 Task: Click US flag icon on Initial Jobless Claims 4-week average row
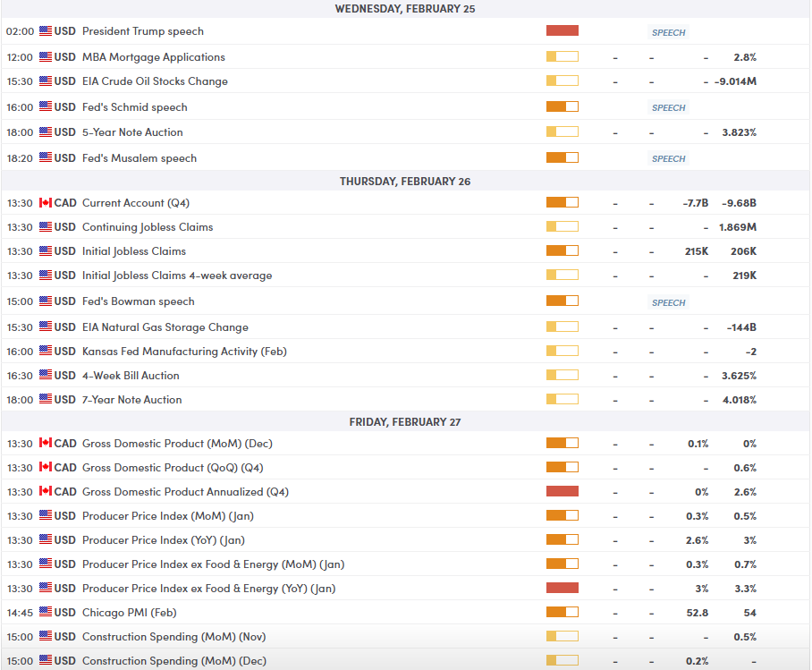pyautogui.click(x=46, y=276)
